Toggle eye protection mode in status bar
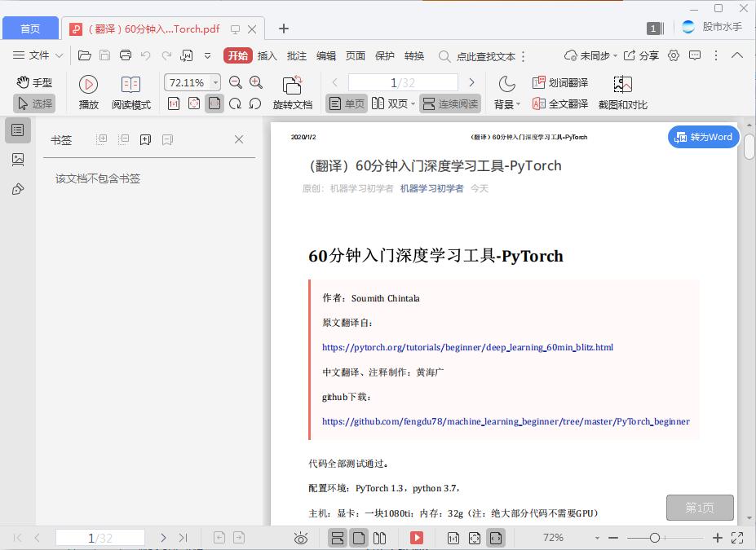This screenshot has width=756, height=550. pos(300,538)
